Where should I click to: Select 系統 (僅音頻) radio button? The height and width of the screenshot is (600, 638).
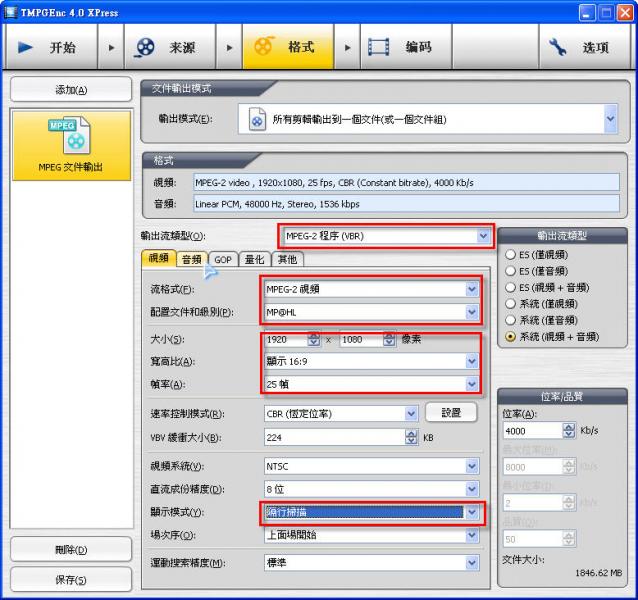pyautogui.click(x=511, y=320)
